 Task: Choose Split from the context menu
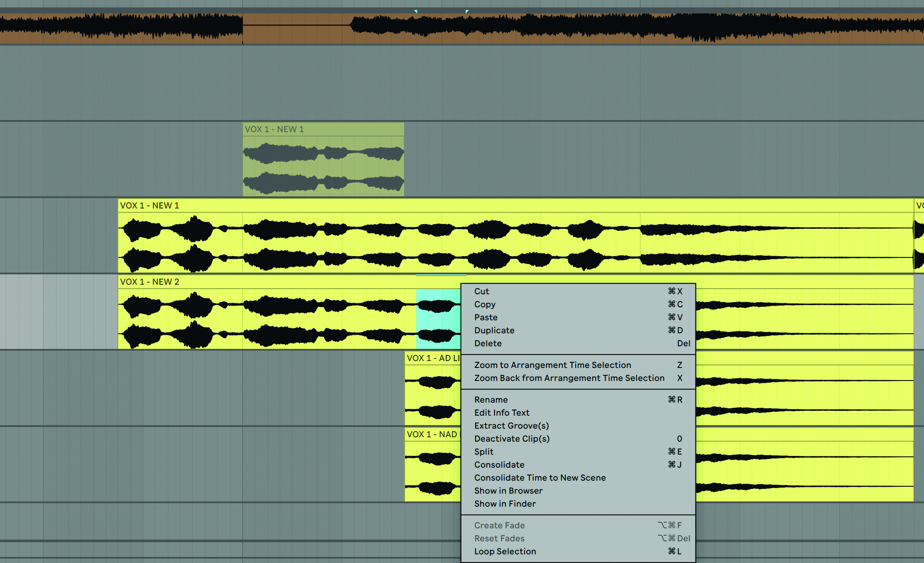(x=578, y=452)
